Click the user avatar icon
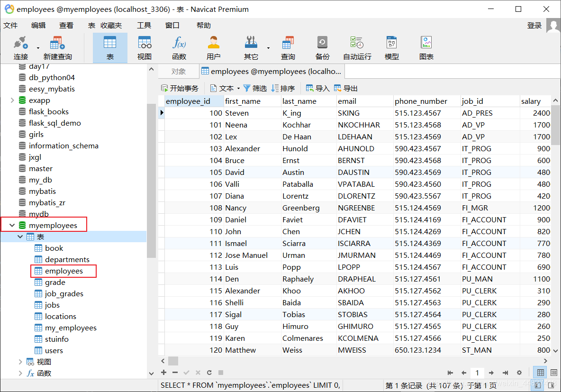561x392 pixels. [x=553, y=26]
